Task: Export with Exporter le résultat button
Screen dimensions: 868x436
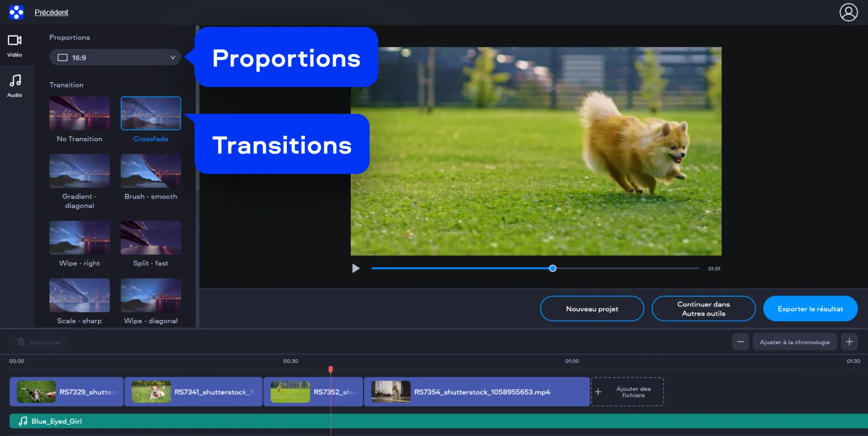Action: point(810,309)
